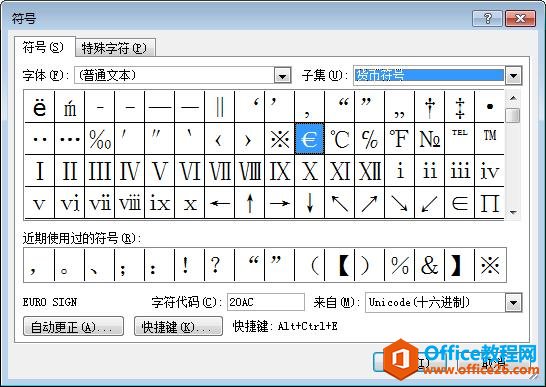This screenshot has width=546, height=387.
Task: Open 快捷键(K)... settings
Action: click(x=178, y=326)
